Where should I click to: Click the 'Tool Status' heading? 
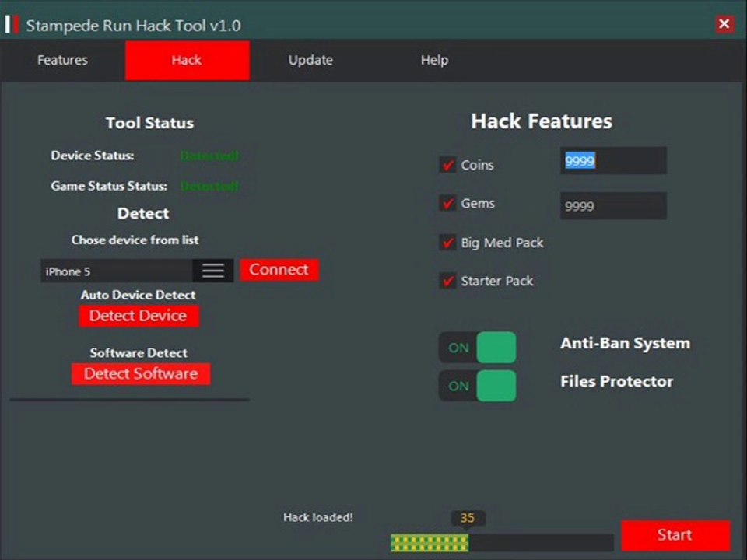tap(149, 123)
